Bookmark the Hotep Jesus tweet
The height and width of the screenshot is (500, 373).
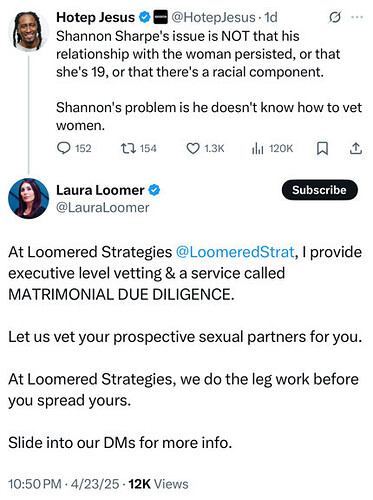[322, 148]
